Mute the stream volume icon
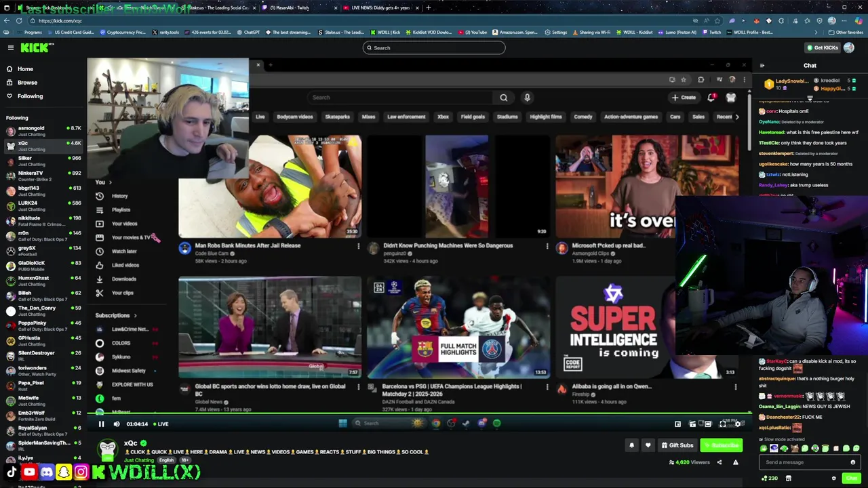This screenshot has width=868, height=488. (117, 424)
